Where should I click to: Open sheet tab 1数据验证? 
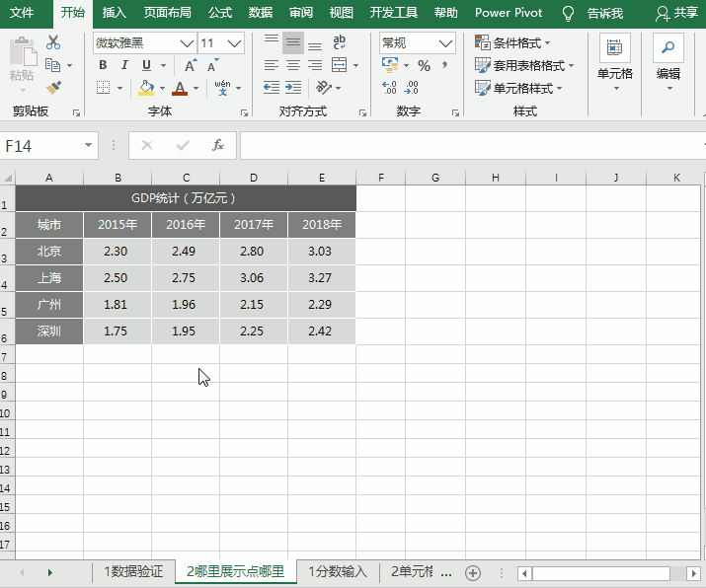coord(133,571)
